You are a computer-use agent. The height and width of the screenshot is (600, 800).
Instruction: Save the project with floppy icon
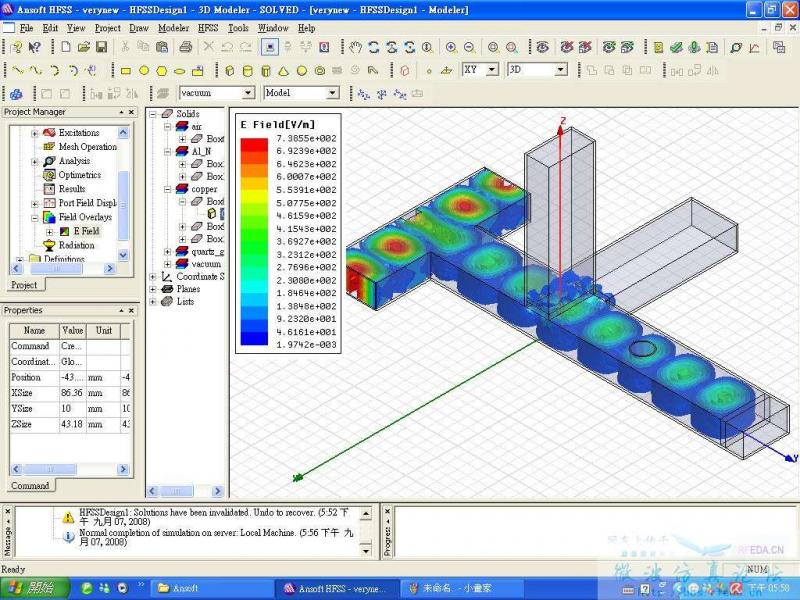(x=102, y=47)
